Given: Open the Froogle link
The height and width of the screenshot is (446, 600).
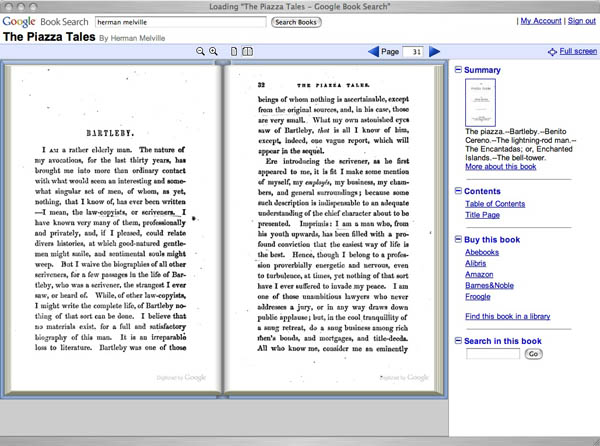Looking at the screenshot, I should pos(478,296).
